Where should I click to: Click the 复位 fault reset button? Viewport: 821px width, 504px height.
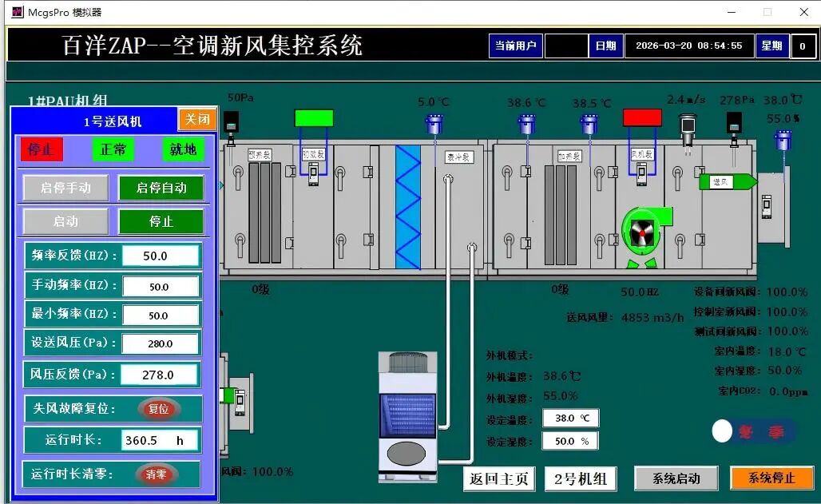(x=159, y=409)
